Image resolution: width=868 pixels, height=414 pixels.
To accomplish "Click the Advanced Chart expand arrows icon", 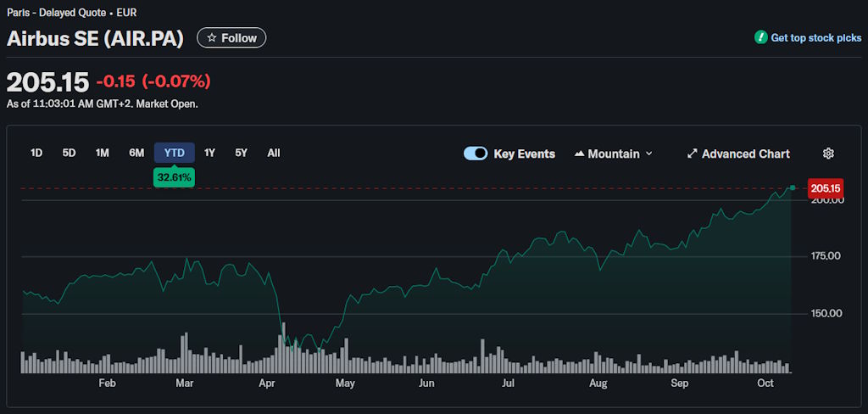I will coord(693,154).
